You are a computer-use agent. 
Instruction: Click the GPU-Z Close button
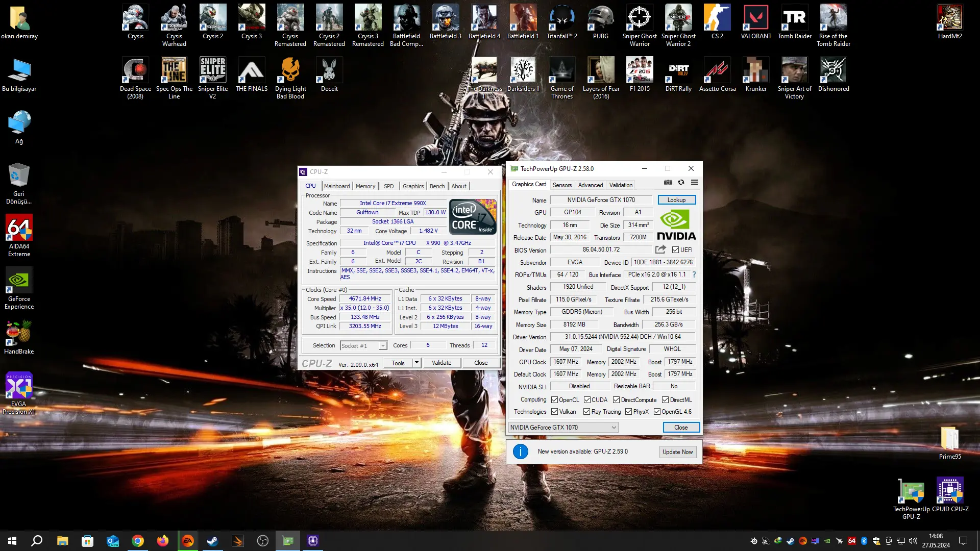pos(681,428)
